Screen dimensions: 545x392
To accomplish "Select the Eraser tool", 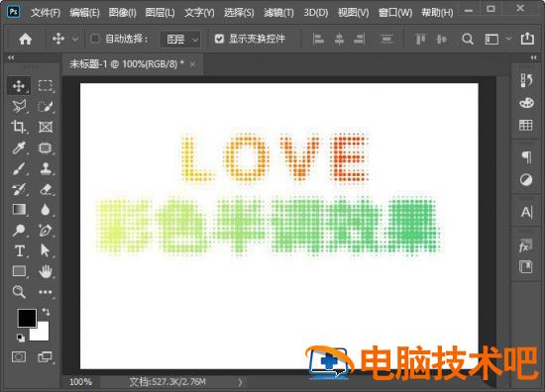I will pos(46,189).
